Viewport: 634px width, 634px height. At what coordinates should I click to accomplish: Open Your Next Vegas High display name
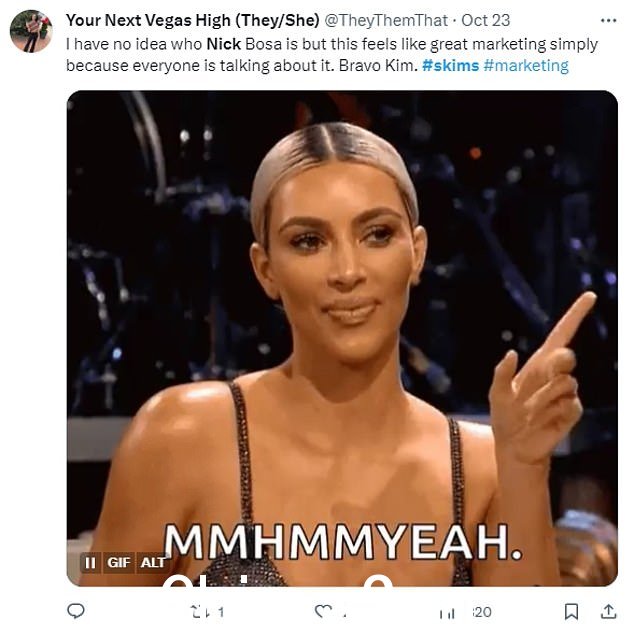pos(192,20)
